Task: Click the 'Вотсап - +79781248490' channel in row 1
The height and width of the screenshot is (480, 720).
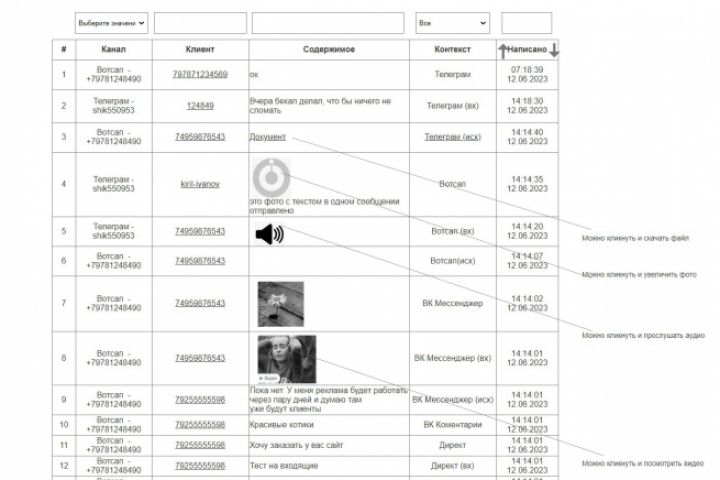Action: 113,74
